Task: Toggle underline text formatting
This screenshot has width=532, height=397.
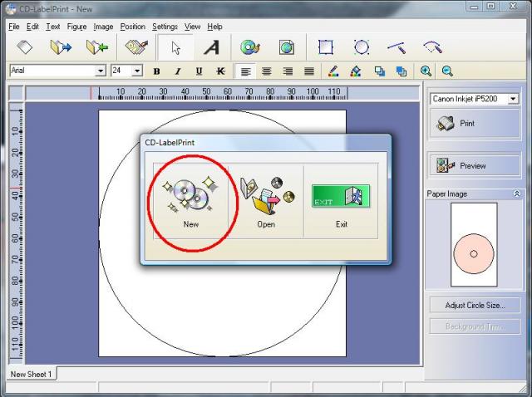Action: [x=199, y=71]
